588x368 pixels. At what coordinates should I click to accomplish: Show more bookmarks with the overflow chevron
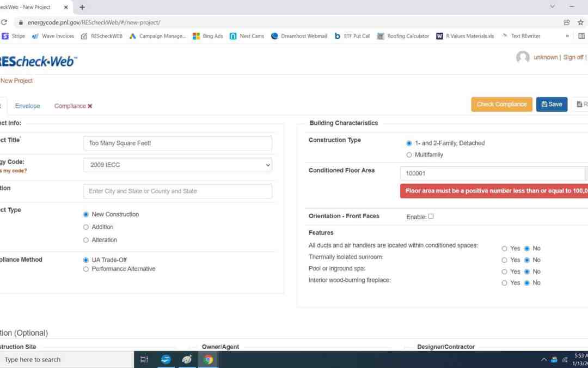click(567, 36)
